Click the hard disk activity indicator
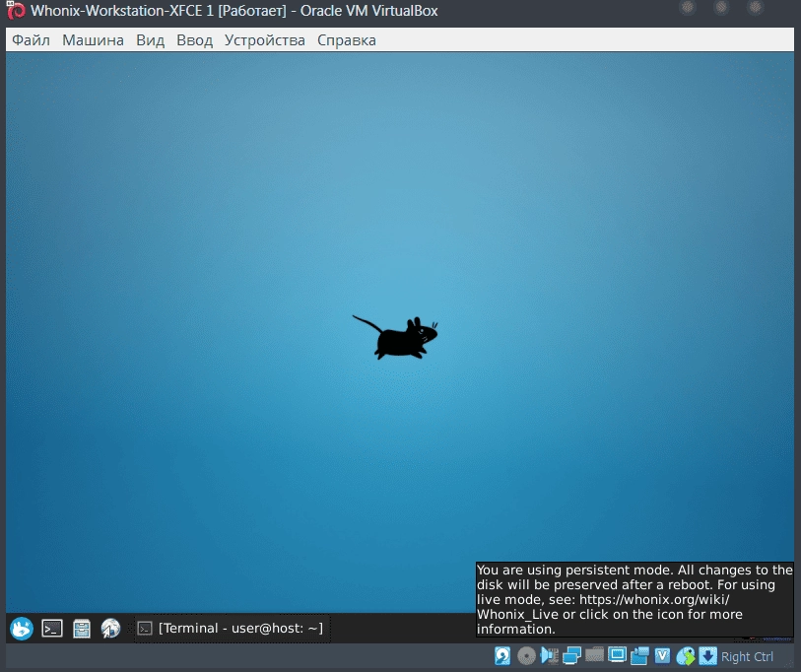Viewport: 801px width, 672px height. click(502, 655)
